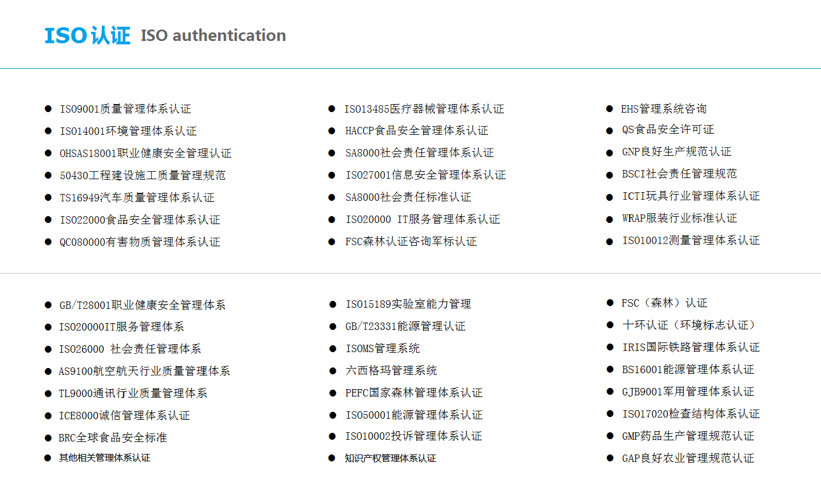The image size is (821, 504).
Task: Click BS16001能源管理体系认证
Action: pyautogui.click(x=688, y=369)
